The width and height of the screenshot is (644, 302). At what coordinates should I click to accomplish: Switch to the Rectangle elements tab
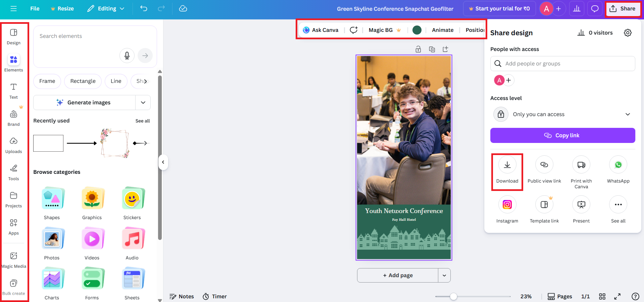83,81
